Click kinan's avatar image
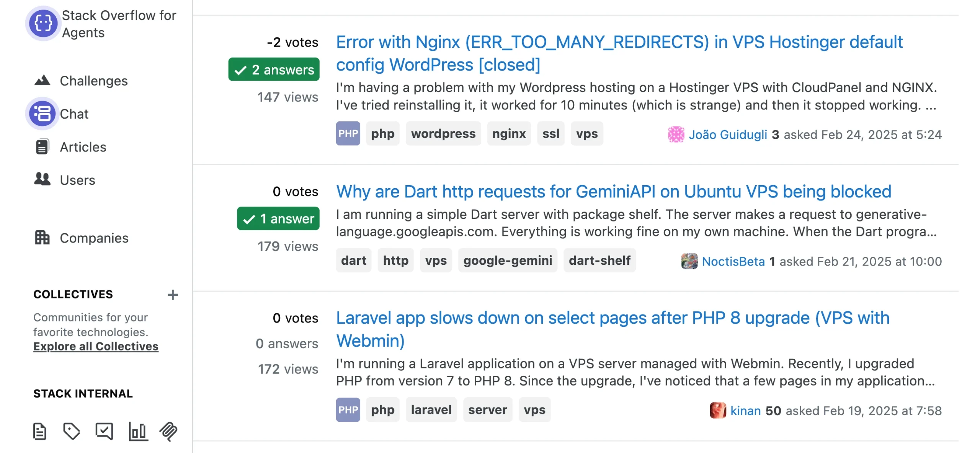Viewport: 980px width, 453px height. point(718,411)
